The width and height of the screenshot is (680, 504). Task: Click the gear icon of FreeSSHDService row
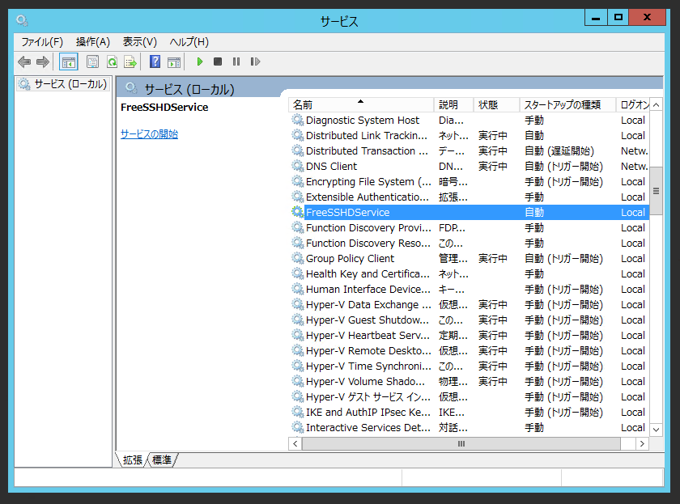click(297, 212)
